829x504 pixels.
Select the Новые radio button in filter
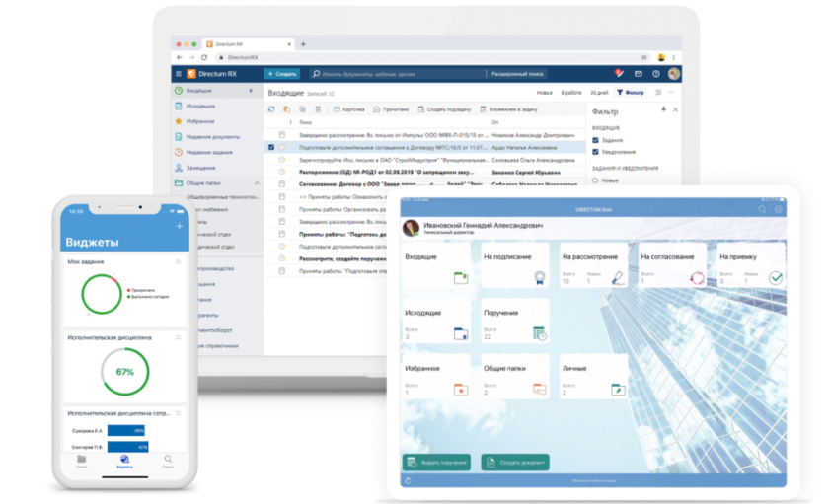point(595,180)
